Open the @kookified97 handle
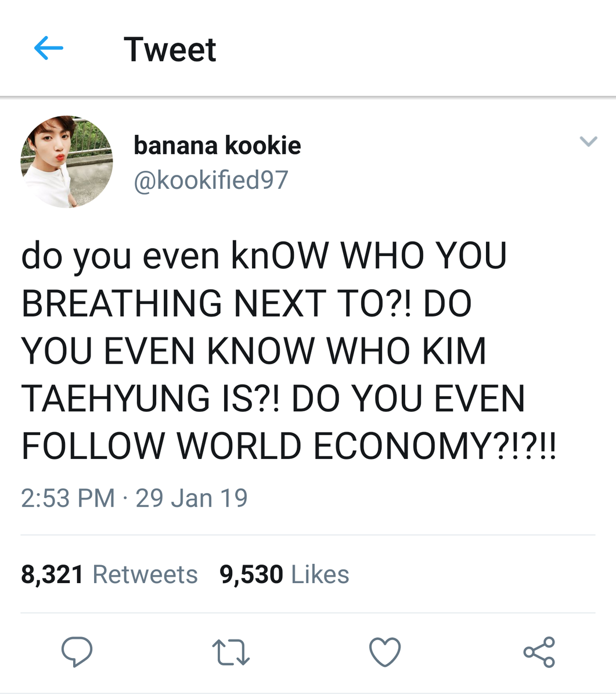 click(211, 180)
